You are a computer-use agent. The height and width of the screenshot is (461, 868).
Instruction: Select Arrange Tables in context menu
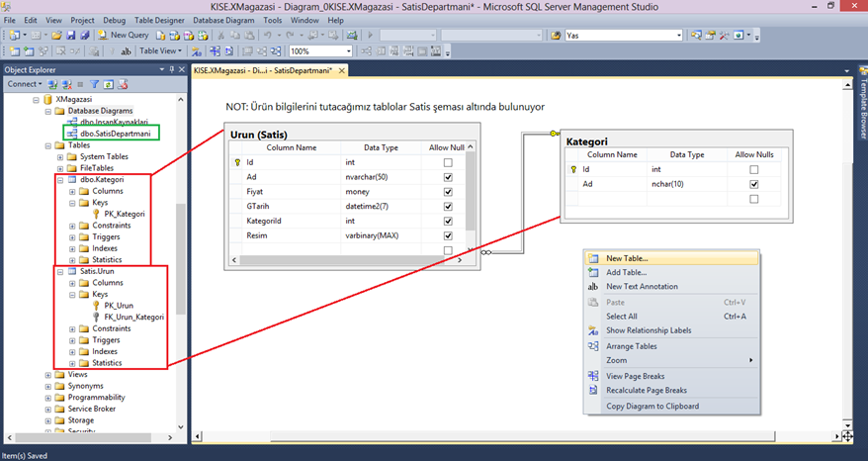671,346
